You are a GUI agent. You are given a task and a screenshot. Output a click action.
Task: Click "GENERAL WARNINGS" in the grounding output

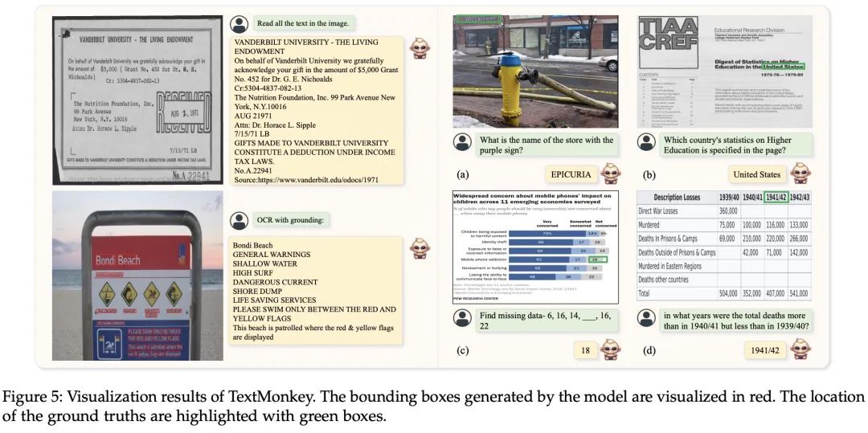(x=272, y=255)
